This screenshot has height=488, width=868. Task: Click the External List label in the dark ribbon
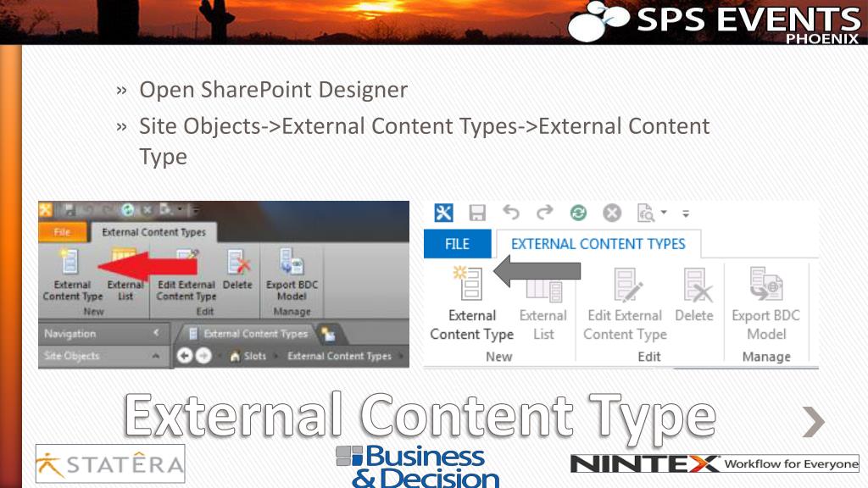[x=125, y=291]
